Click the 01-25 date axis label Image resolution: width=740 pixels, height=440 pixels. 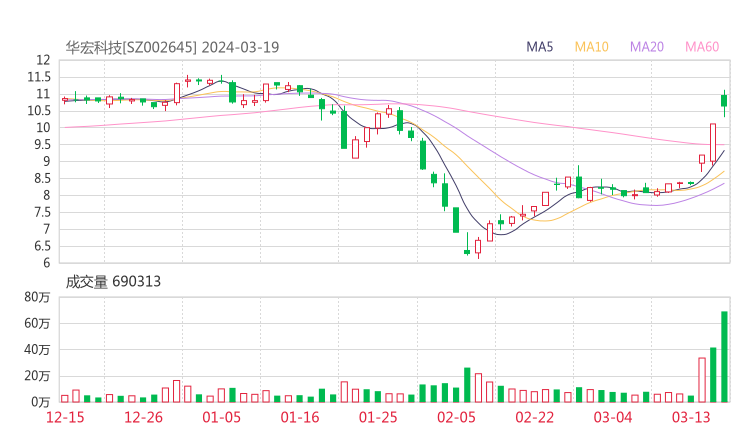[x=378, y=417]
